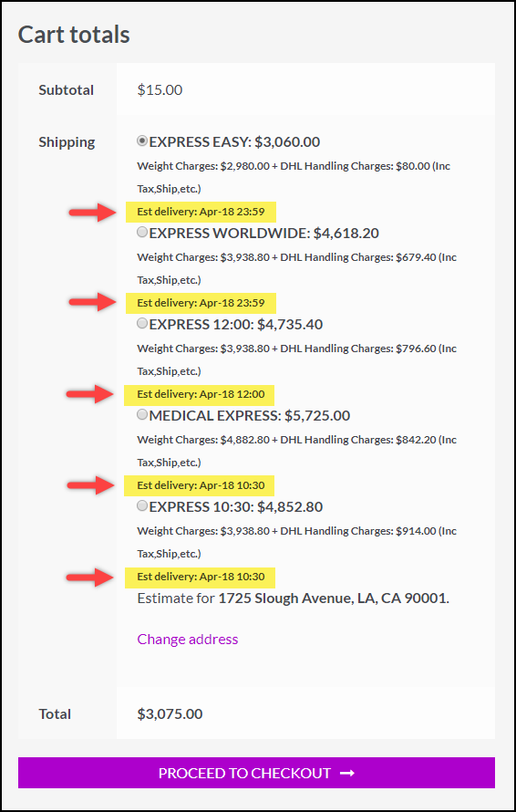Click the Cart totals heading
516x812 pixels.
74,35
